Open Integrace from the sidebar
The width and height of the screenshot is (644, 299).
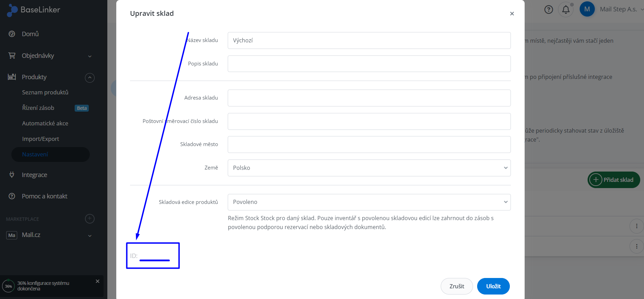(34, 175)
